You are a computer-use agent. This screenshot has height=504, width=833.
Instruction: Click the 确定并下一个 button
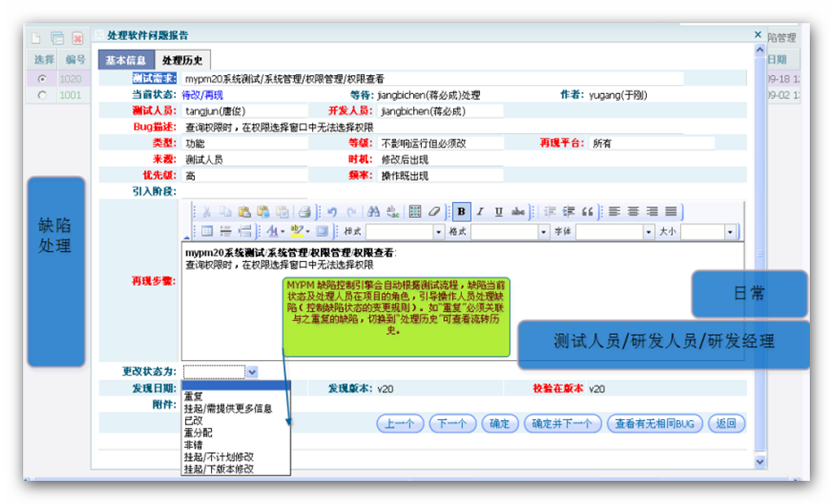(562, 424)
